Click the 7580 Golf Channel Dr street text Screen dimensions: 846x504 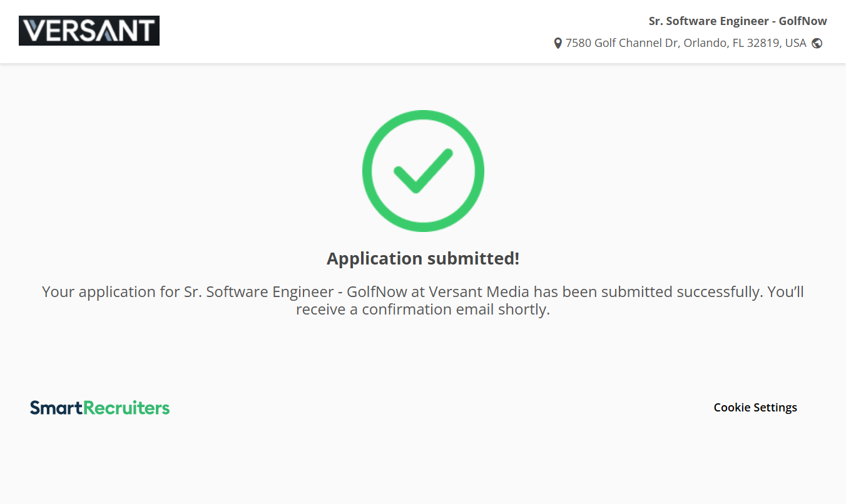tap(622, 43)
